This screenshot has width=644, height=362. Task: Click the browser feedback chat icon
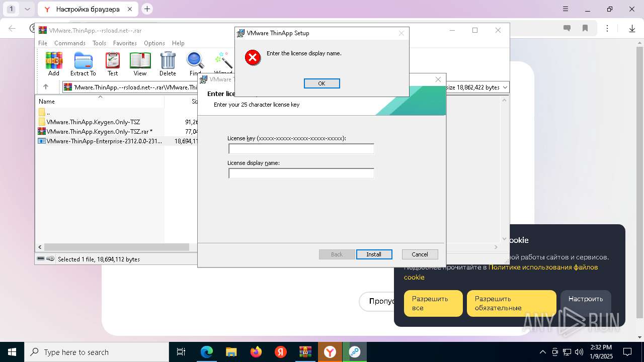point(567,29)
